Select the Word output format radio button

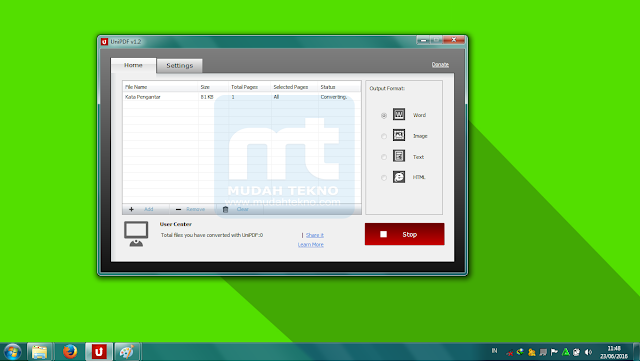click(384, 115)
